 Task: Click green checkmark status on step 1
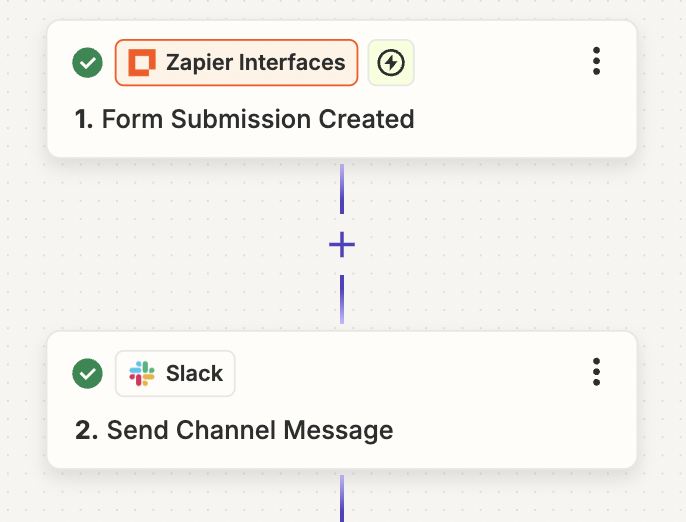point(88,63)
